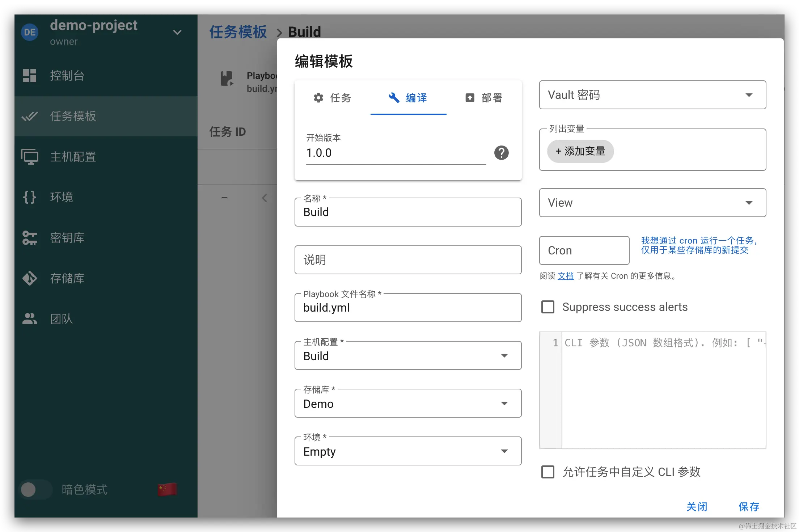Click the Chinese flag language icon

pos(167,489)
